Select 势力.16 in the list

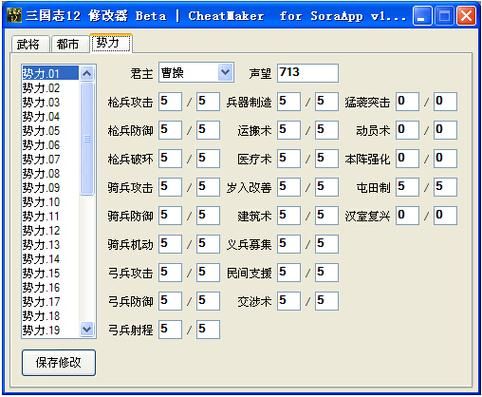pos(50,288)
